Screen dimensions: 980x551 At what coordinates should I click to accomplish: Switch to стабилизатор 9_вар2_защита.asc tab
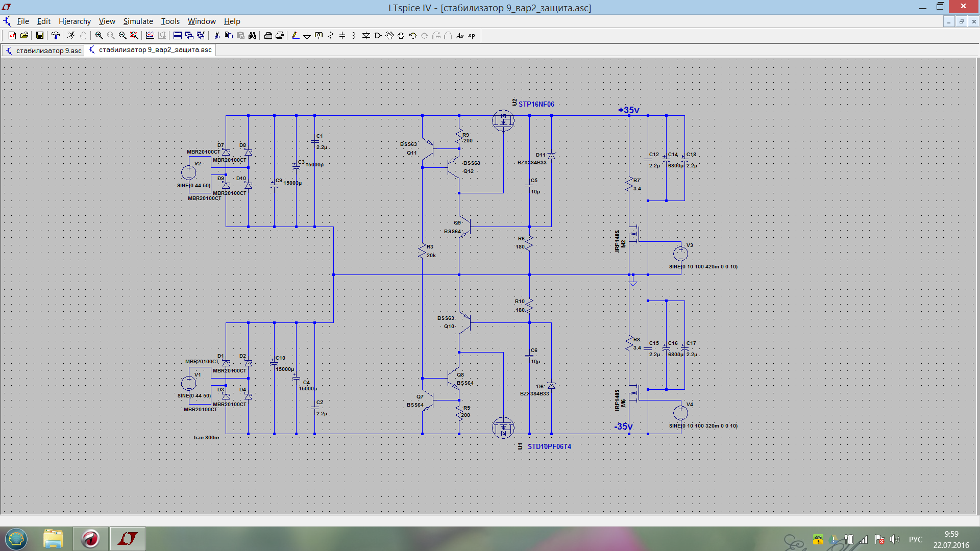[x=150, y=50]
